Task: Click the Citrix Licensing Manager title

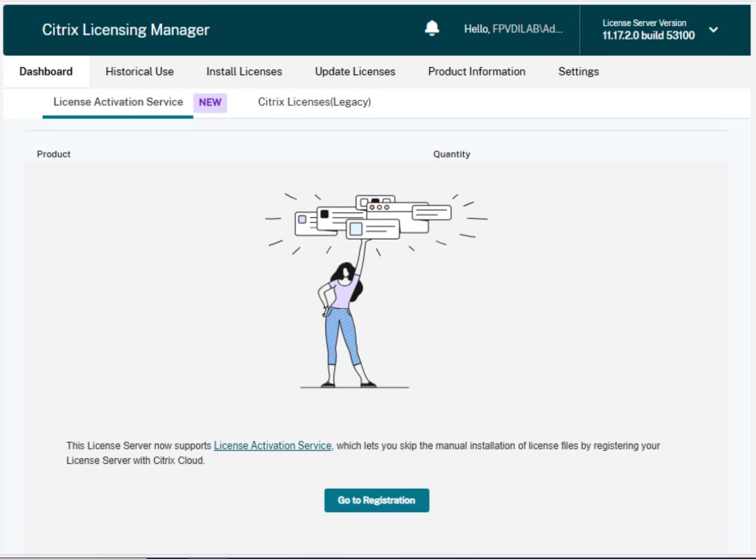Action: (x=125, y=30)
